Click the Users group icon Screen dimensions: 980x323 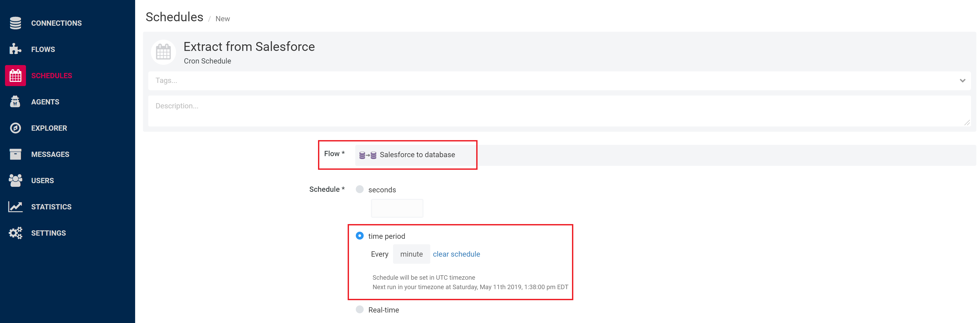point(15,180)
